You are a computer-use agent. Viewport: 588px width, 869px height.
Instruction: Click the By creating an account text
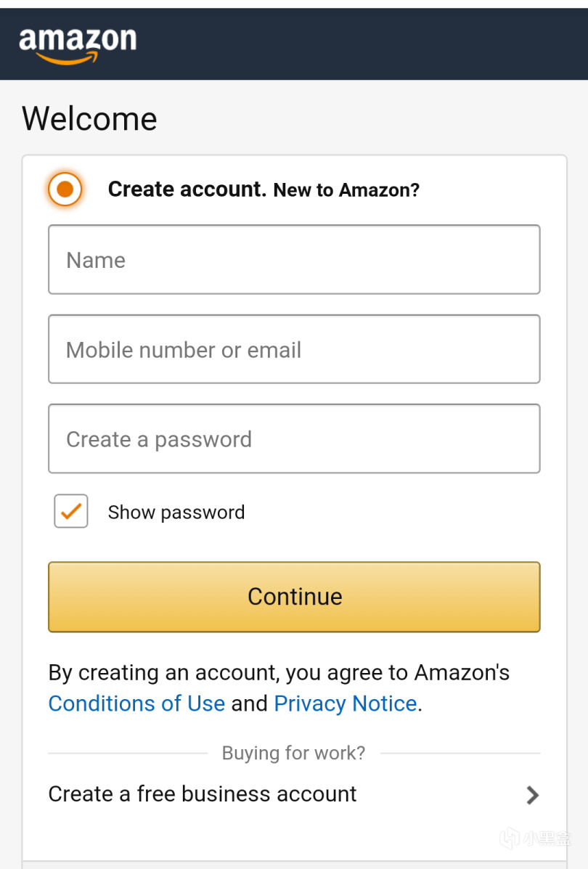(x=279, y=673)
